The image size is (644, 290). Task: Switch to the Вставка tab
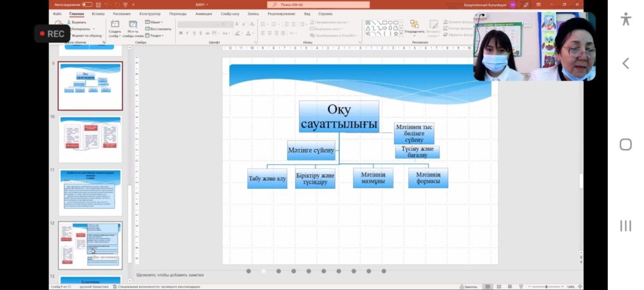[98, 14]
